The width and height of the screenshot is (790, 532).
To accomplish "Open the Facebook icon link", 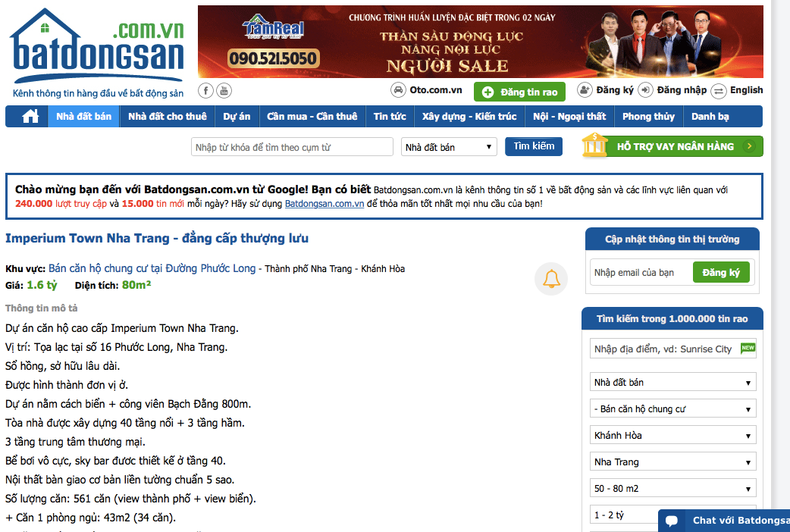I will coord(205,91).
